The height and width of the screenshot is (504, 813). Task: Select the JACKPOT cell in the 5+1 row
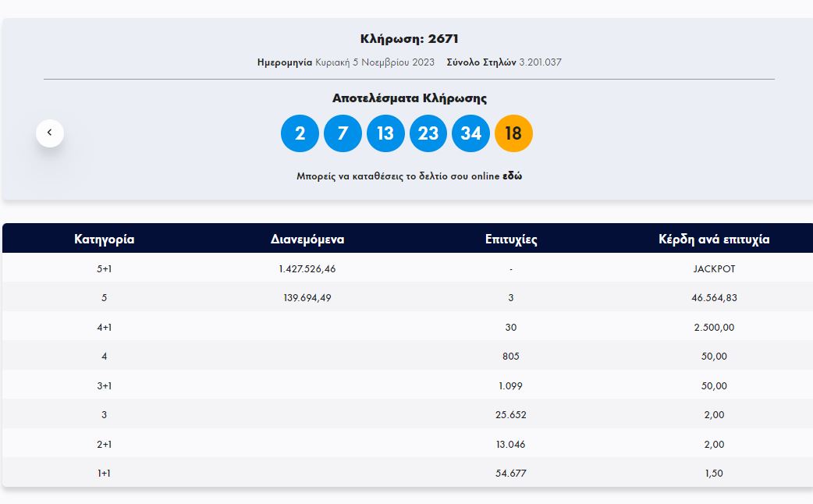(x=714, y=269)
